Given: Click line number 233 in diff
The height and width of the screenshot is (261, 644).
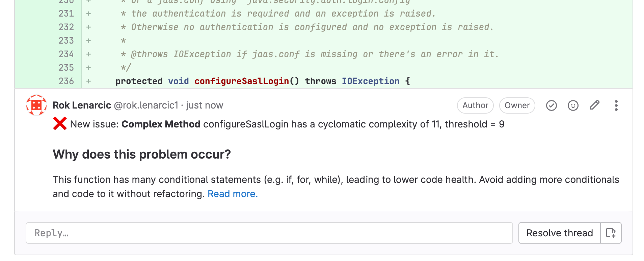Looking at the screenshot, I should 66,41.
